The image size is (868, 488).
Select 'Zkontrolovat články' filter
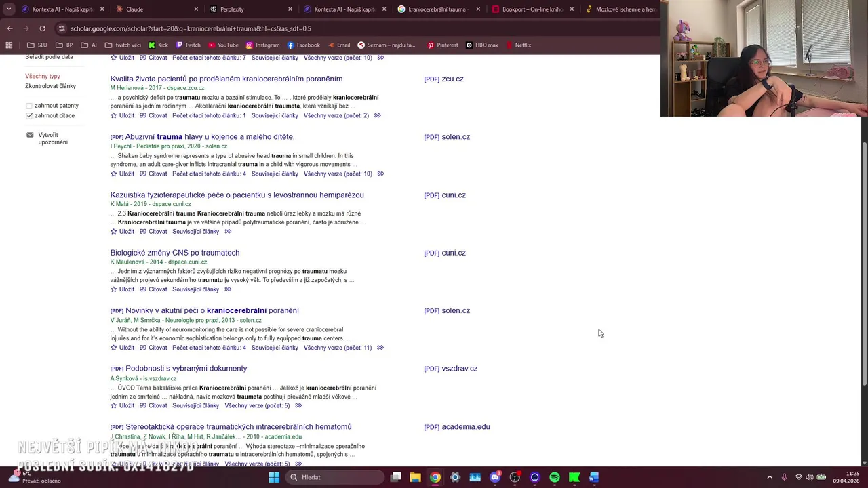[x=50, y=86]
